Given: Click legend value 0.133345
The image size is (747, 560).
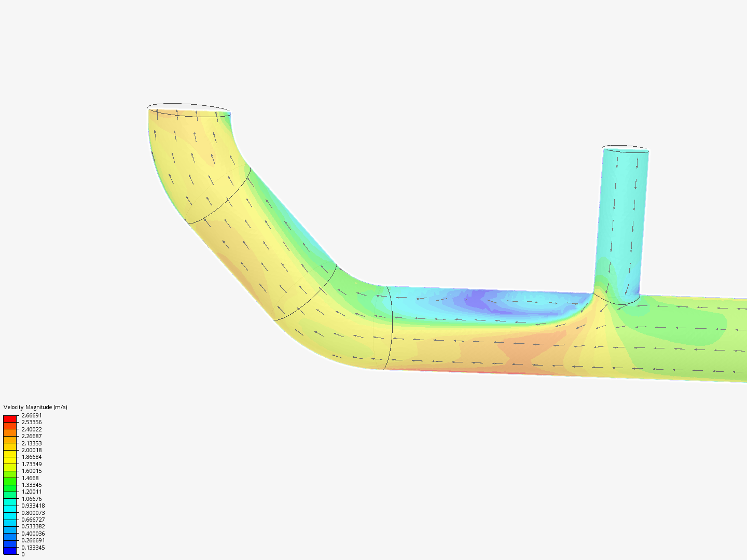Looking at the screenshot, I should [33, 548].
